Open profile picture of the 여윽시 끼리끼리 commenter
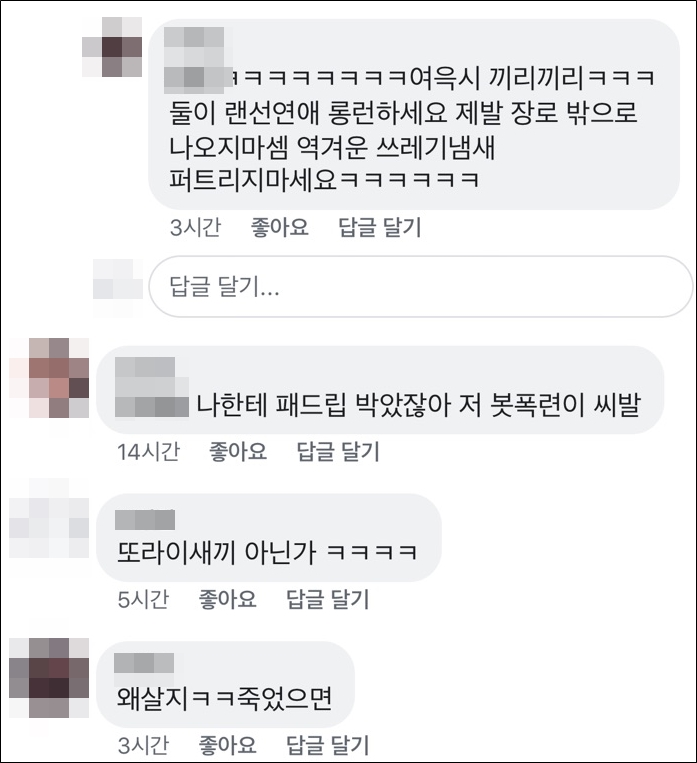The height and width of the screenshot is (763, 697). click(112, 47)
